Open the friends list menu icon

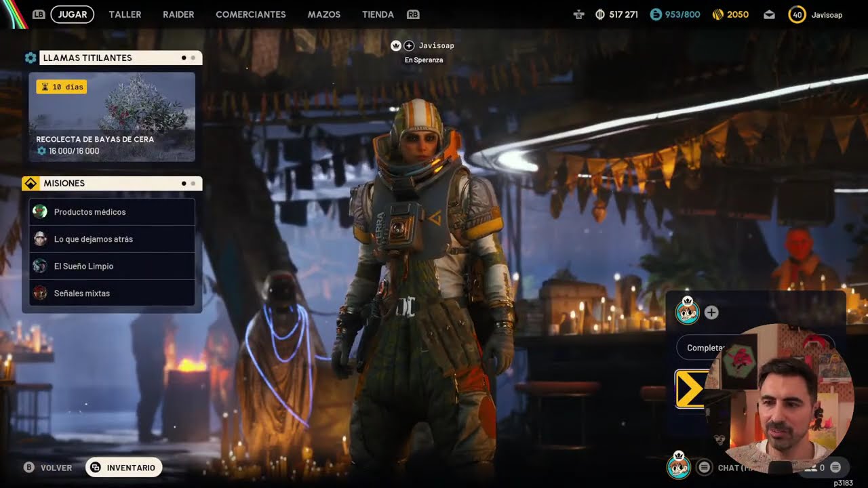coord(835,467)
